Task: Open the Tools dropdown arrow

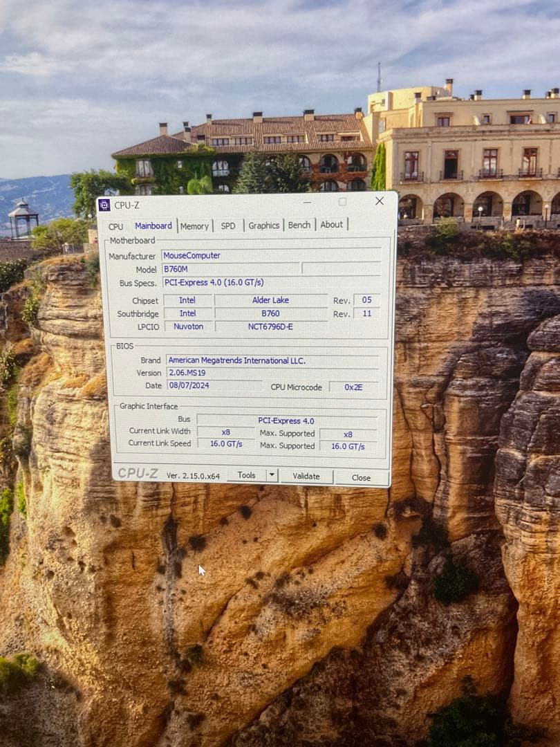Action: tap(272, 475)
